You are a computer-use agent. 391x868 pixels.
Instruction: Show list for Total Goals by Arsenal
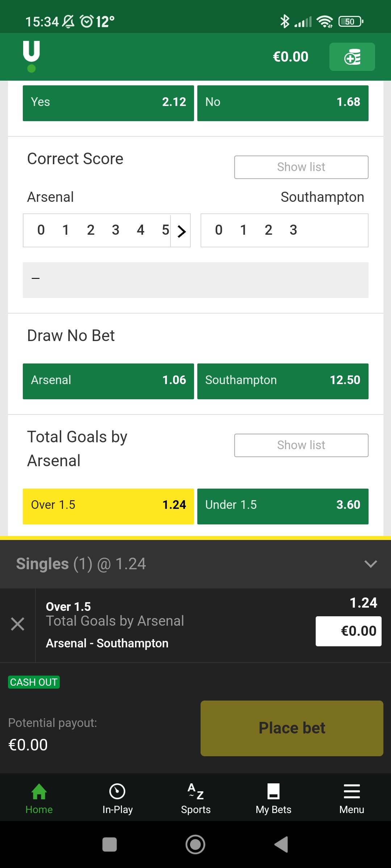301,445
